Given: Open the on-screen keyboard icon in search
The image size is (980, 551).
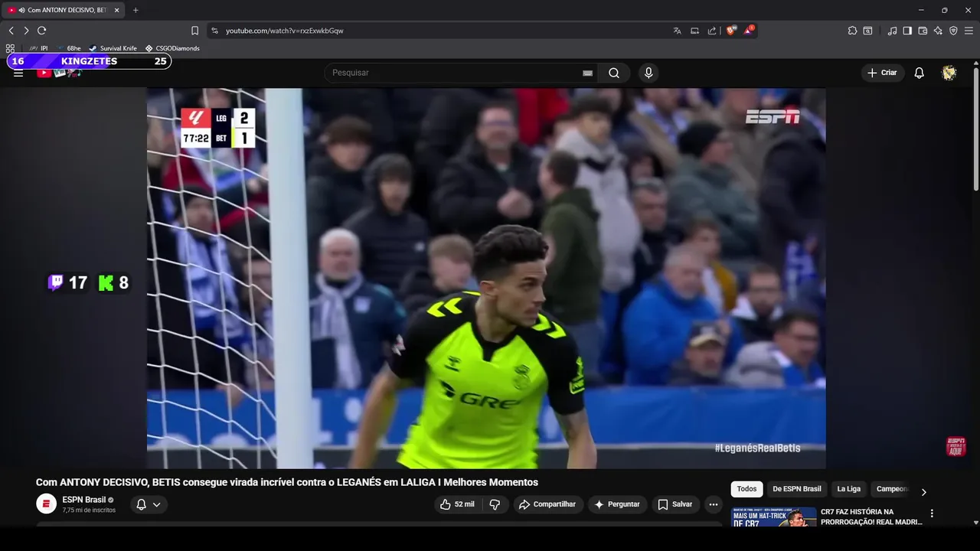Looking at the screenshot, I should (587, 73).
